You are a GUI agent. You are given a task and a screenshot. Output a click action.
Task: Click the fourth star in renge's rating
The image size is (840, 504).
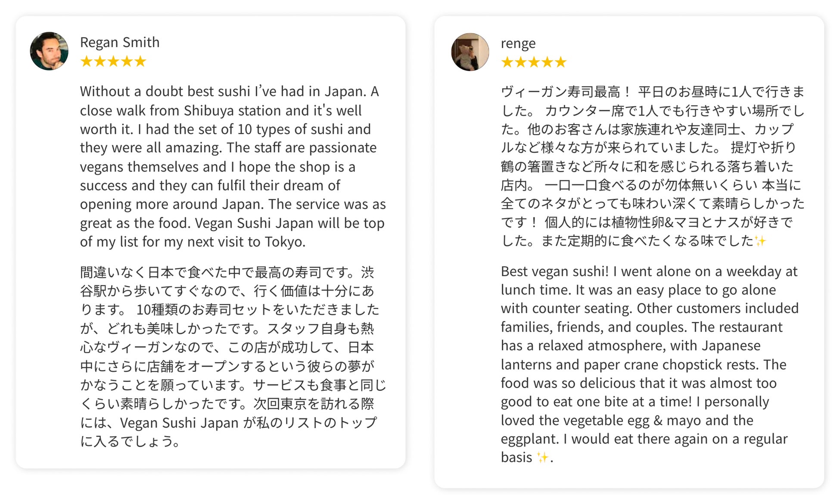(548, 62)
